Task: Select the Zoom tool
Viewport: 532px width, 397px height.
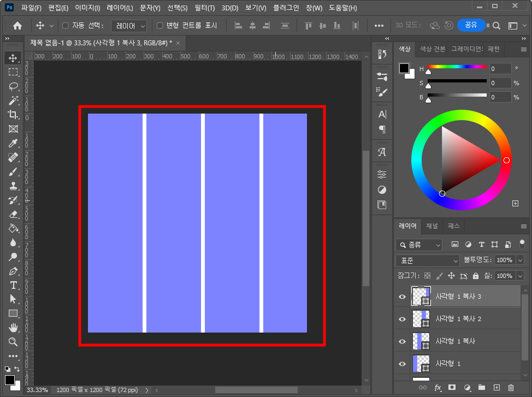Action: (x=13, y=342)
